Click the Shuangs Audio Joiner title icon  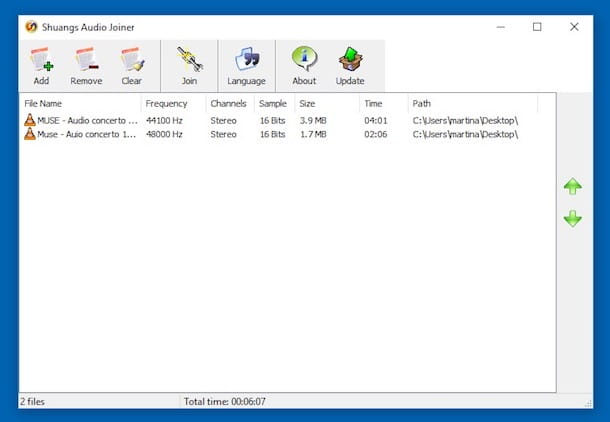point(31,27)
